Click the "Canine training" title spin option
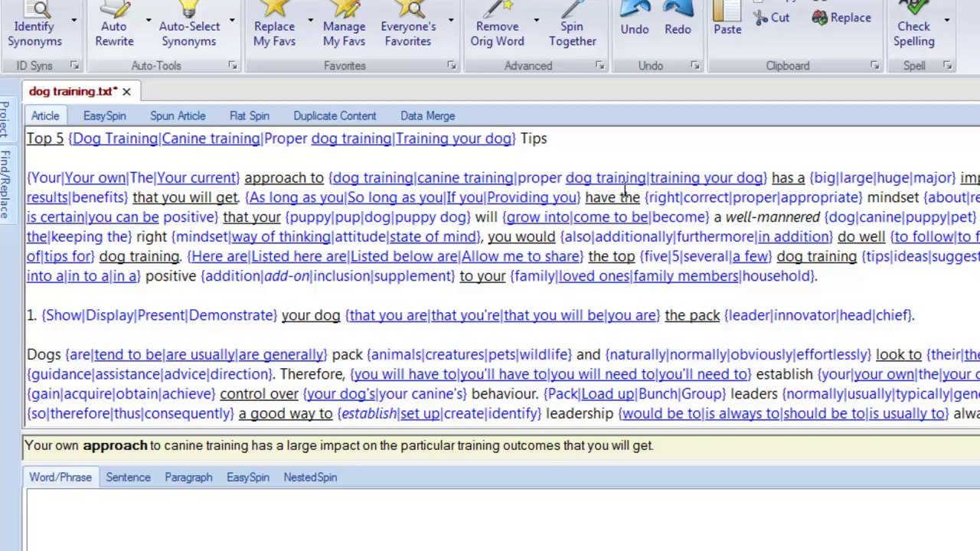Viewport: 980px width, 551px height. coord(211,139)
